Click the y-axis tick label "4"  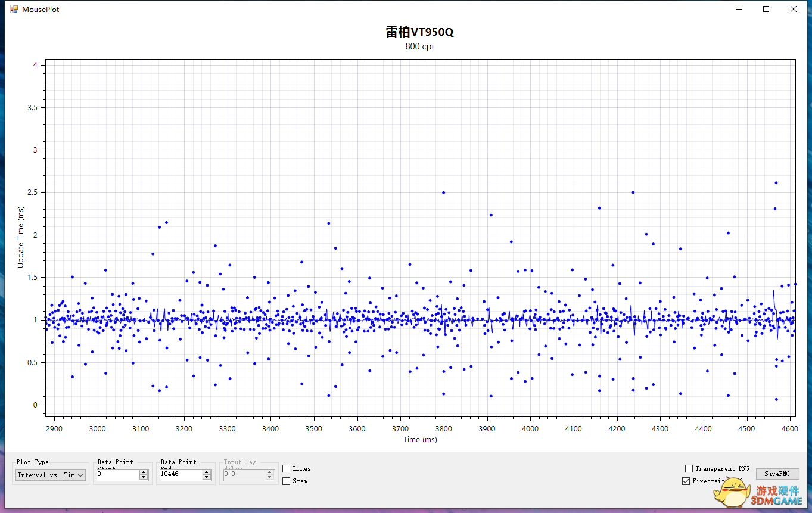[x=36, y=65]
